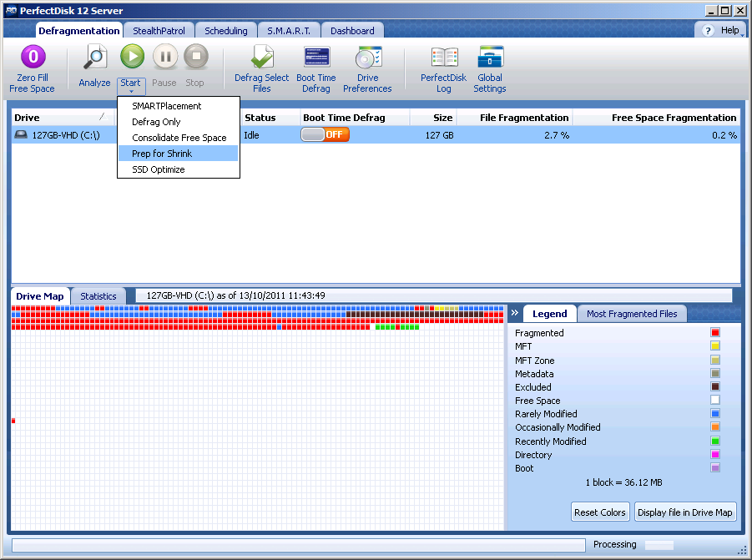Switch to the Defragmentation tab
This screenshot has height=560, width=752.
click(79, 31)
